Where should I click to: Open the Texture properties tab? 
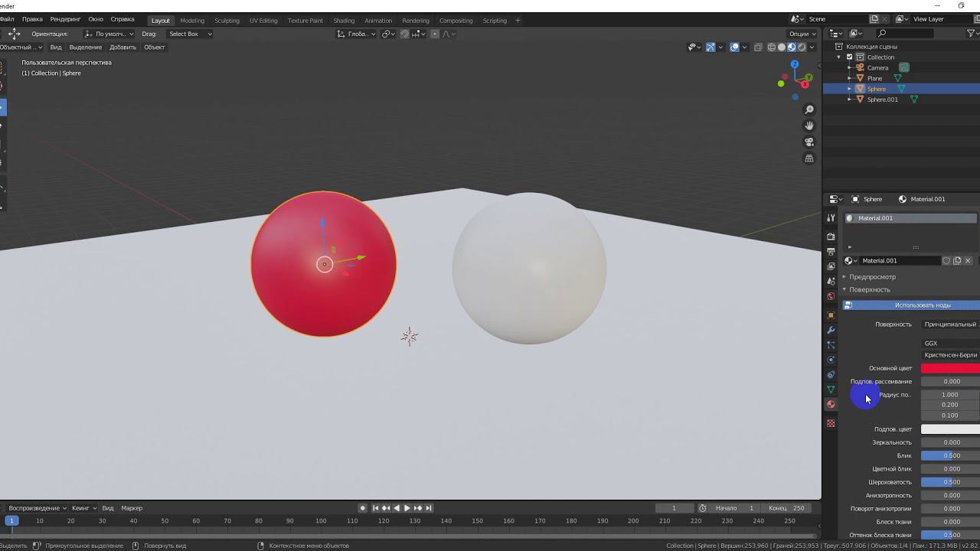coord(831,423)
